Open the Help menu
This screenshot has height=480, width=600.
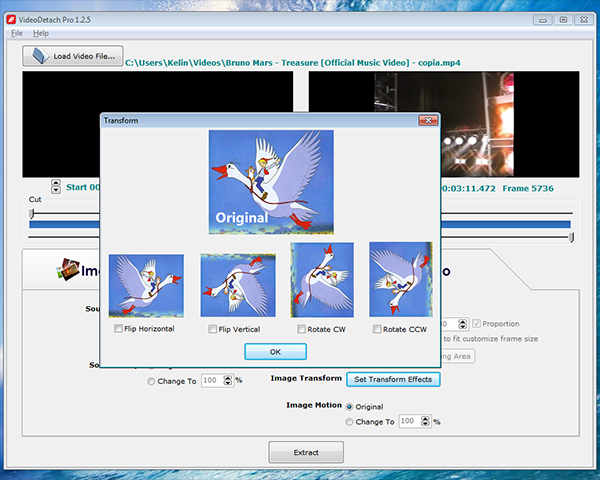tap(40, 33)
